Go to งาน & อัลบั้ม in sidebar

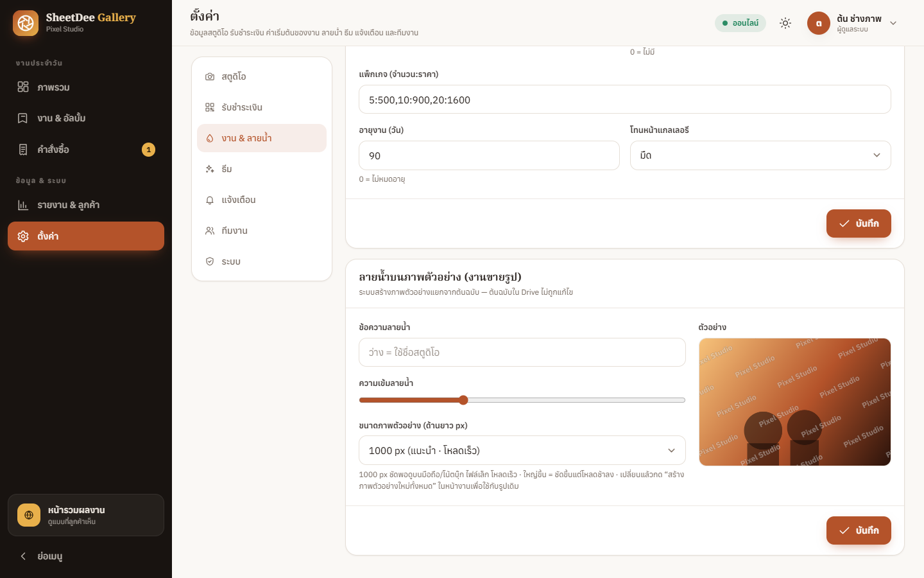pos(86,118)
